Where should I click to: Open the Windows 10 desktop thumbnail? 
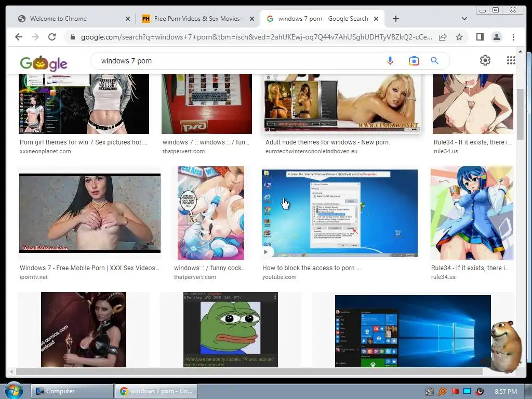[x=413, y=331]
